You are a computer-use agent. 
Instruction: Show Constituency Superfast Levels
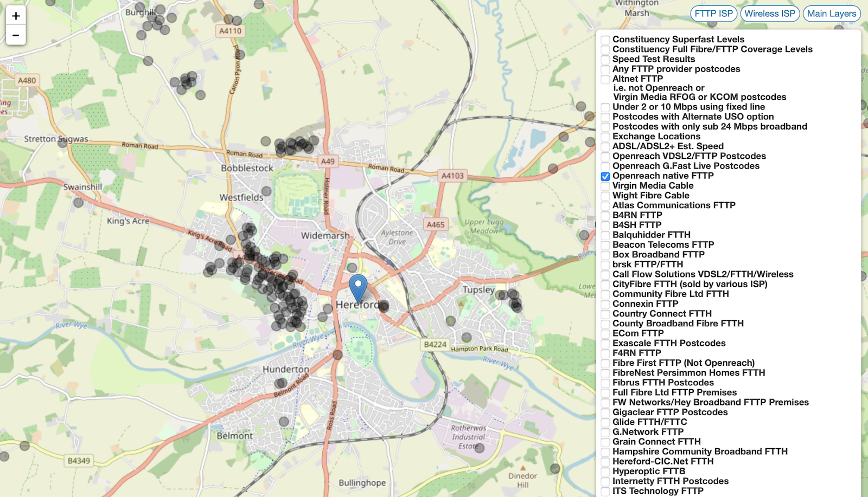coord(606,39)
